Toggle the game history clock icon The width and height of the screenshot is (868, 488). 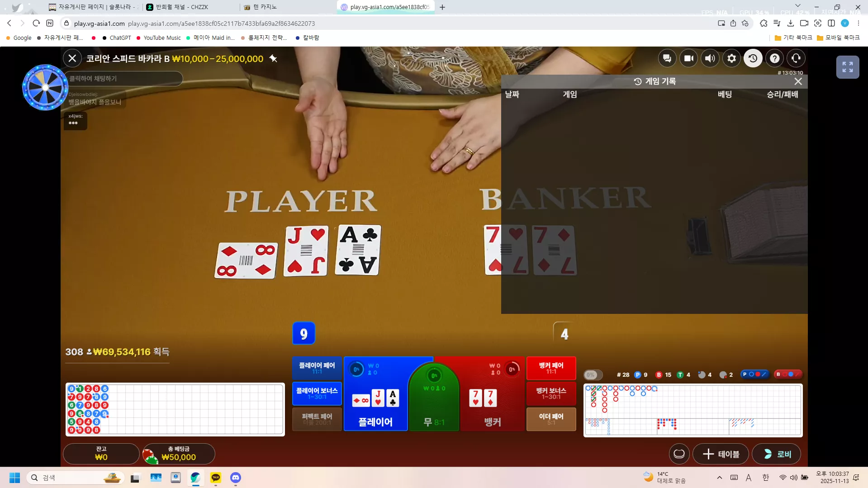coord(753,58)
